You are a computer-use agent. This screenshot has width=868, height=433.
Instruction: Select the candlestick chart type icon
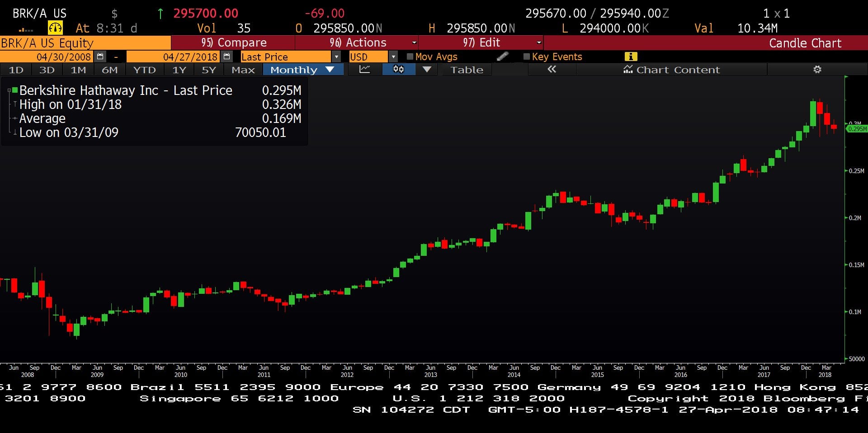(398, 70)
